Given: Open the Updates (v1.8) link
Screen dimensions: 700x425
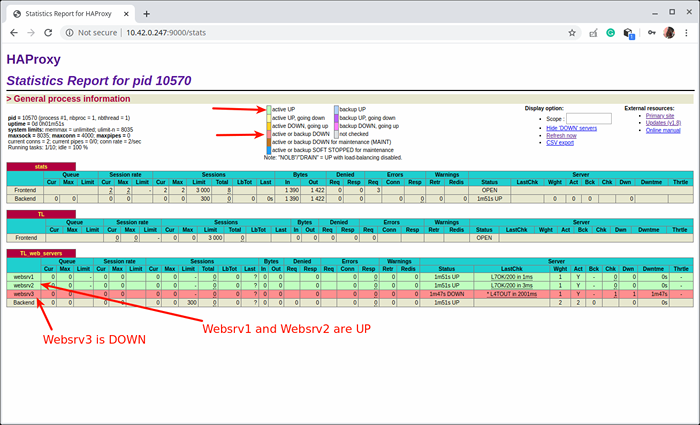Looking at the screenshot, I should 663,123.
